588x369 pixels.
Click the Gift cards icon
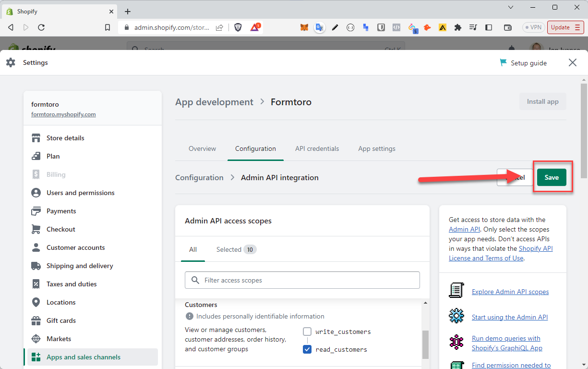point(36,320)
